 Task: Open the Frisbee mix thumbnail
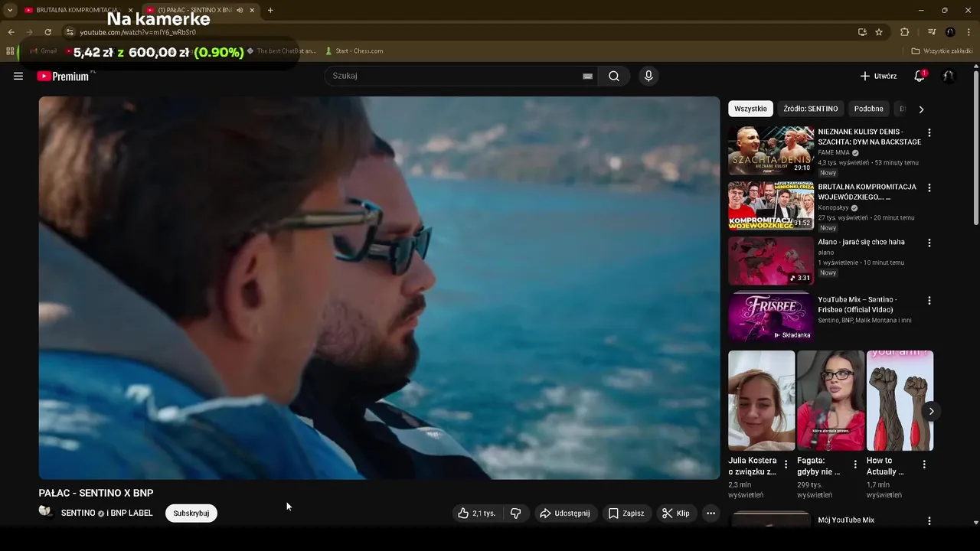click(771, 318)
